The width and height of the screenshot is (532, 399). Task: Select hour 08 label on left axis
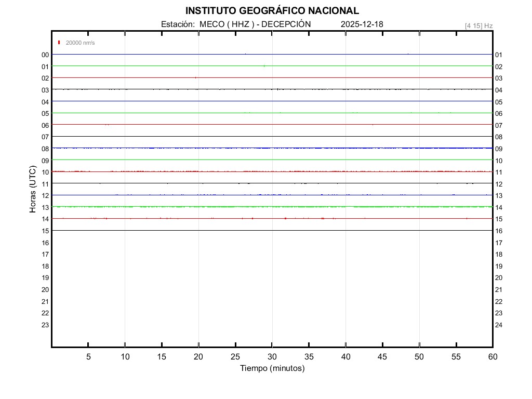(x=45, y=149)
